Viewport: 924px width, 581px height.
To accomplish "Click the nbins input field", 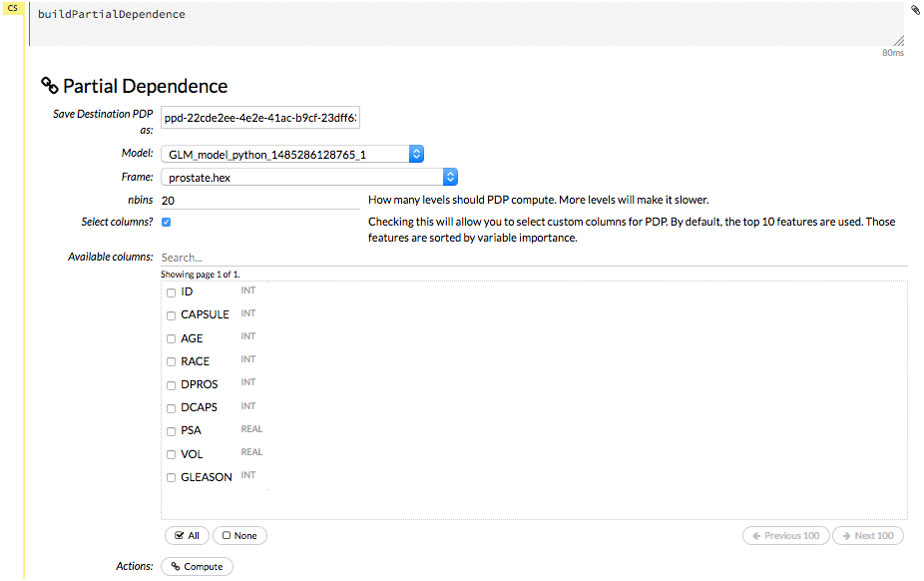I will (259, 201).
